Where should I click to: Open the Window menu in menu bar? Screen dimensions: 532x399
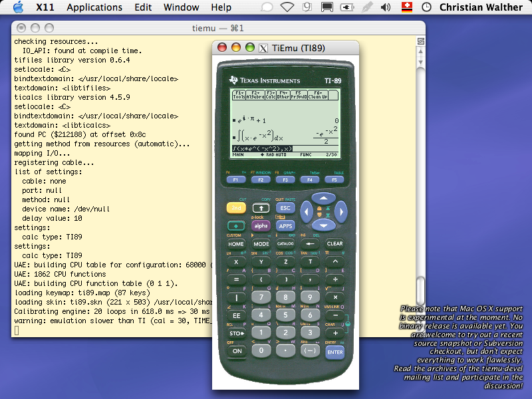(181, 7)
